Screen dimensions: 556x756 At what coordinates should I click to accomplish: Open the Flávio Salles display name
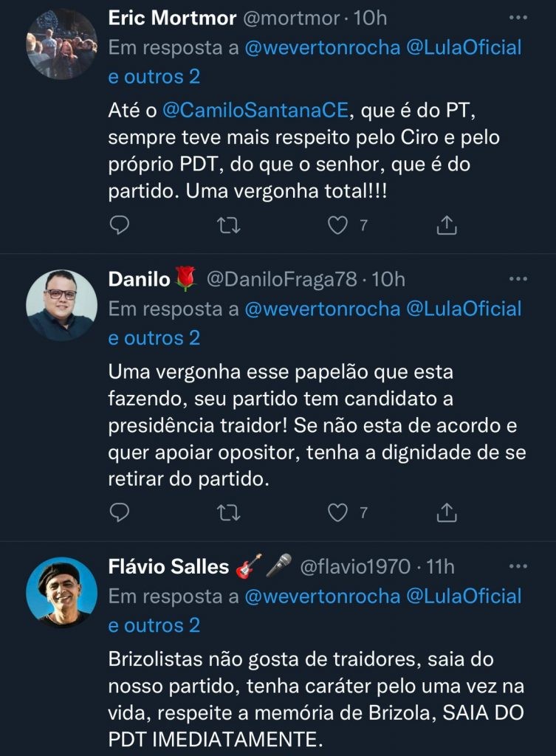click(x=169, y=566)
